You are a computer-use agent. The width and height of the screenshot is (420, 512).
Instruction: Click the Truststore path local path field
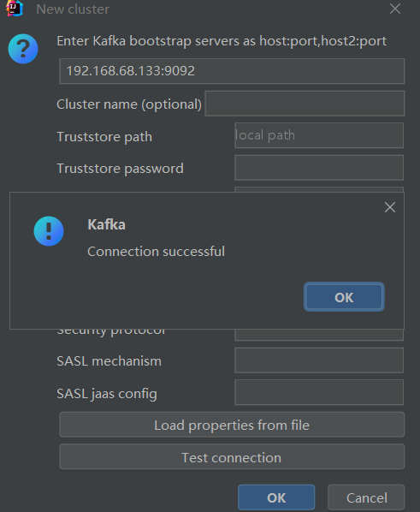click(x=319, y=135)
